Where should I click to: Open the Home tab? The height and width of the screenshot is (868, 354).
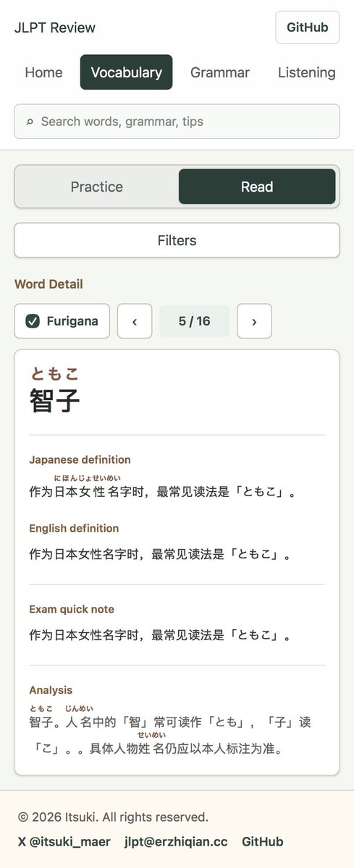point(43,72)
